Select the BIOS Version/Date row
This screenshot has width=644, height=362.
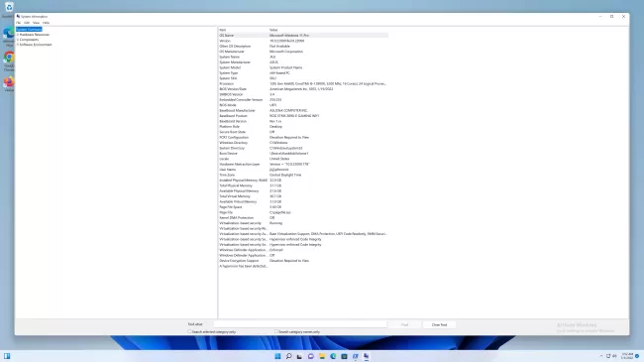pyautogui.click(x=303, y=89)
